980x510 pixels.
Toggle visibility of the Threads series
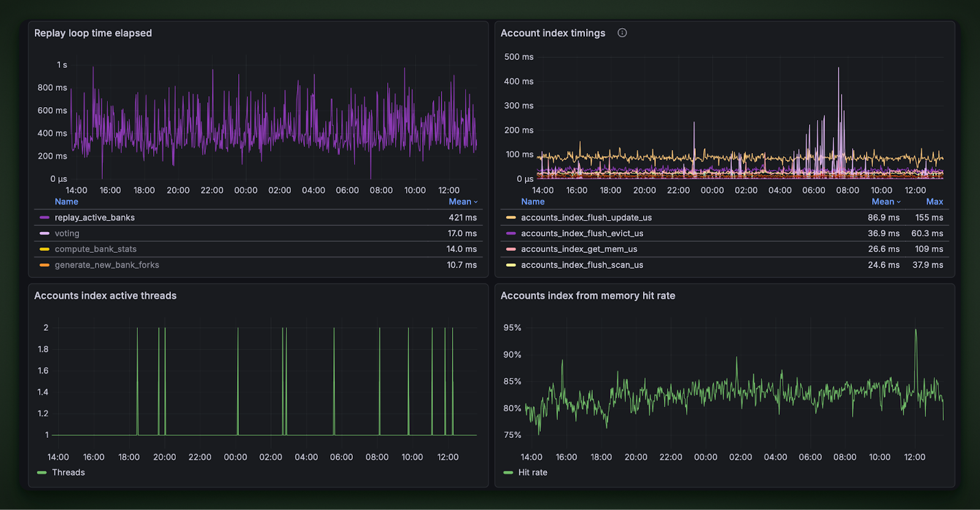(69, 473)
